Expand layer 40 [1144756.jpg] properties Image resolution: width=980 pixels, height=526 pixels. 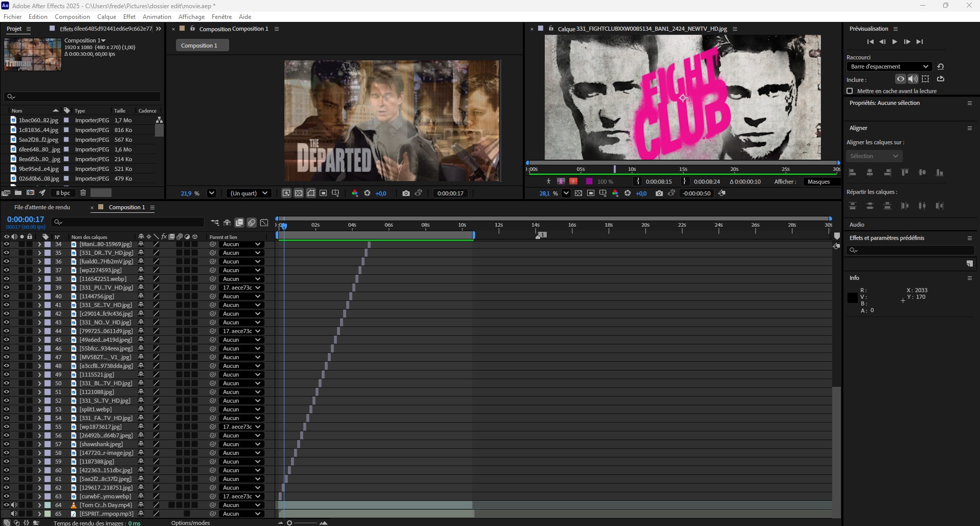point(39,297)
